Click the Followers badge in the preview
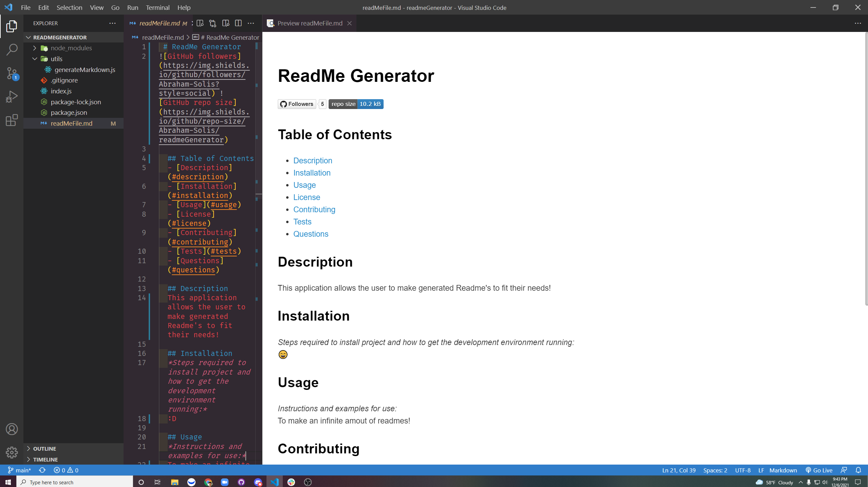868x487 pixels. tap(296, 104)
